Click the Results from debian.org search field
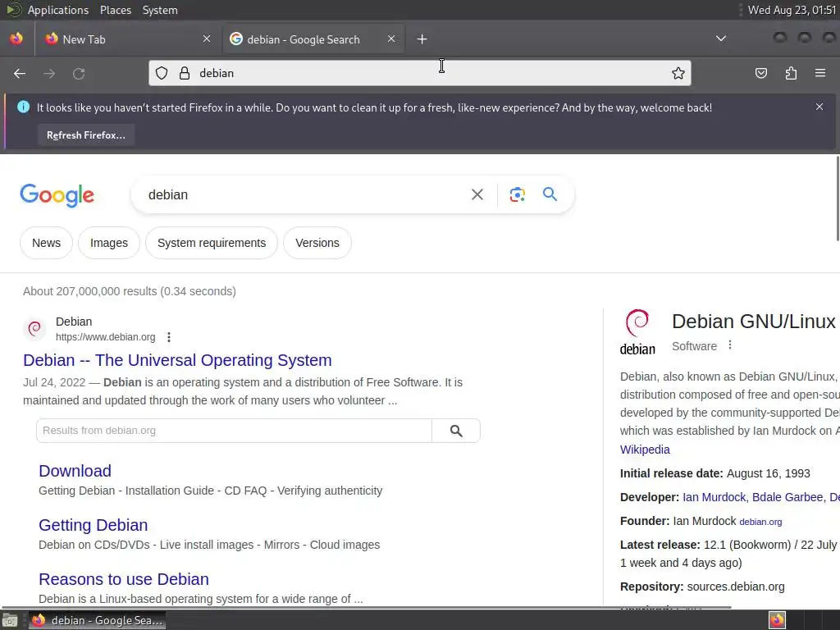The height and width of the screenshot is (630, 840). click(234, 431)
